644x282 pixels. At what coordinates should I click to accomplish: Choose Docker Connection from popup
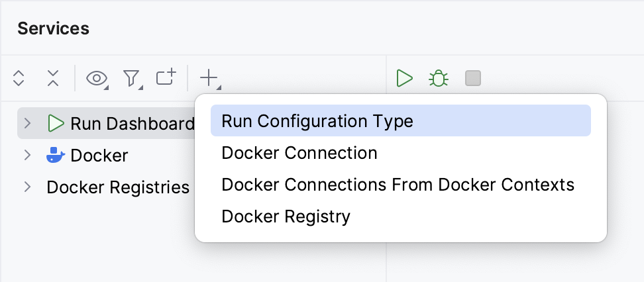(x=299, y=153)
